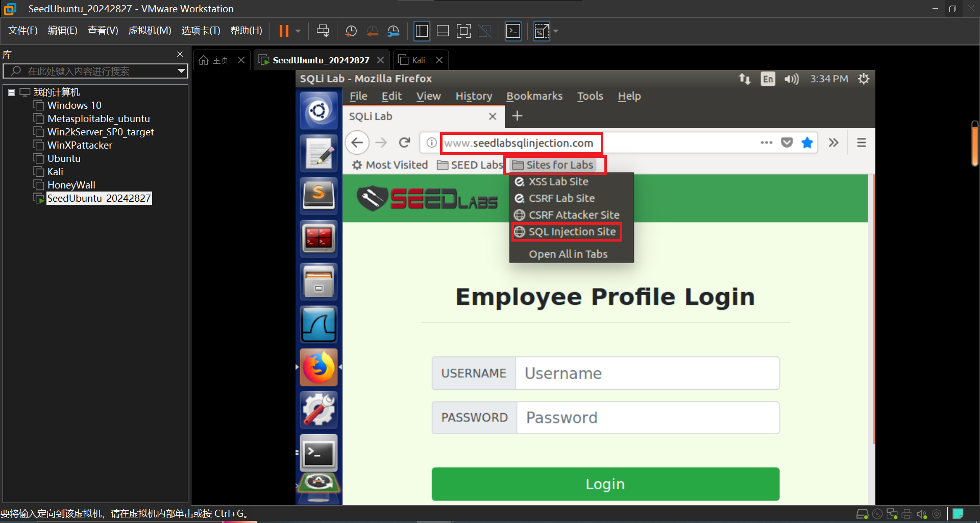This screenshot has height=523, width=980.
Task: Open the 虚拟机(M) menu
Action: [150, 31]
